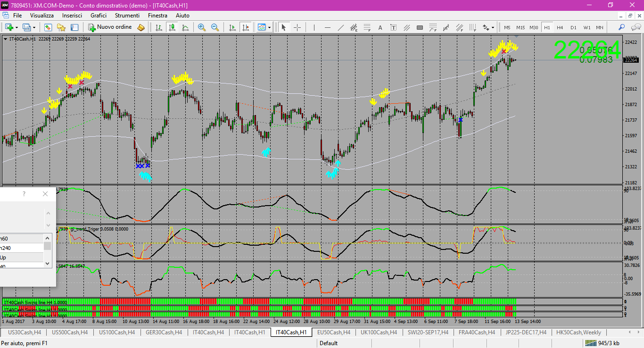Expand indicators dropdown arrow
644x348 pixels.
pos(270,27)
